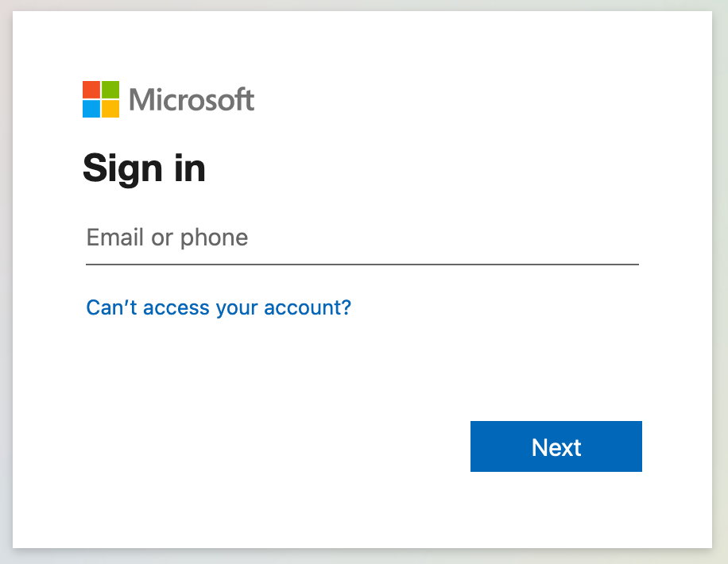Click the yellow square of the Microsoft logo
The height and width of the screenshot is (564, 728).
coord(110,109)
